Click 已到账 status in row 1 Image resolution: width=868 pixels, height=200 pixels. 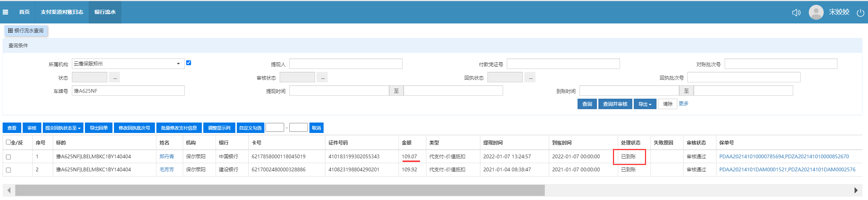tap(629, 156)
